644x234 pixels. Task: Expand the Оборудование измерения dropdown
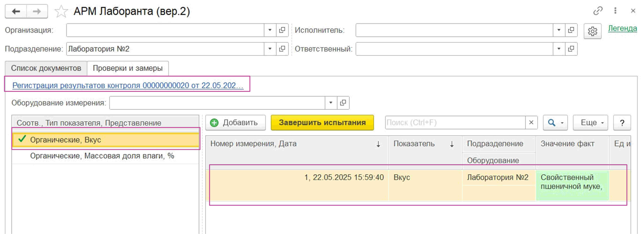coord(330,103)
